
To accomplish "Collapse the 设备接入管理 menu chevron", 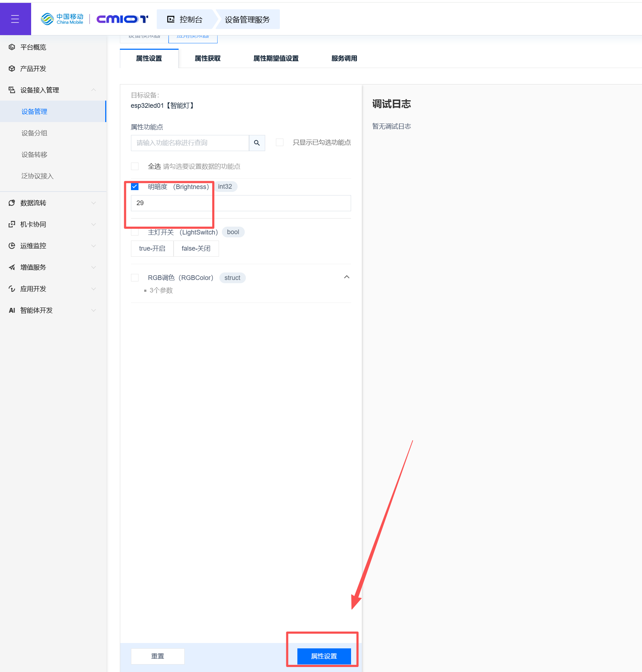I will point(93,90).
